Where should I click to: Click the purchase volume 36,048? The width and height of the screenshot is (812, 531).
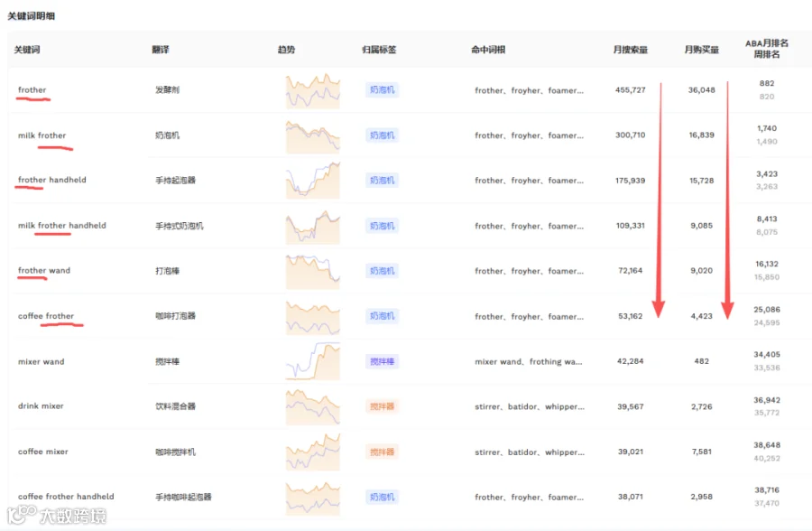702,89
